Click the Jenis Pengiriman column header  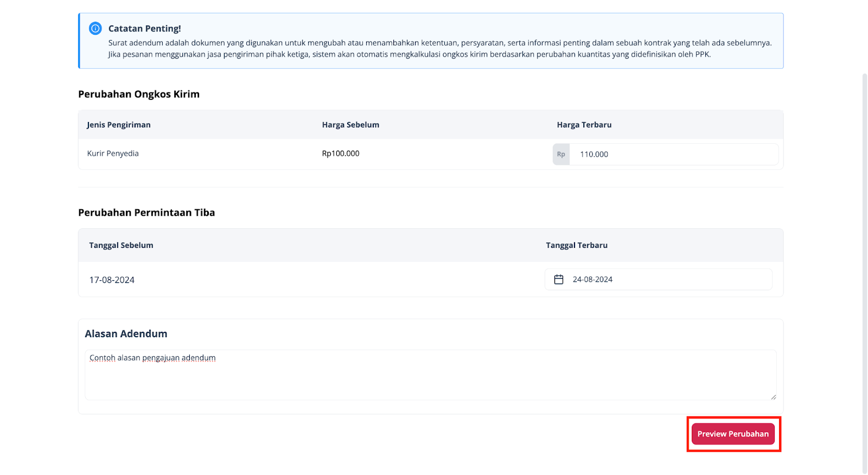(119, 125)
